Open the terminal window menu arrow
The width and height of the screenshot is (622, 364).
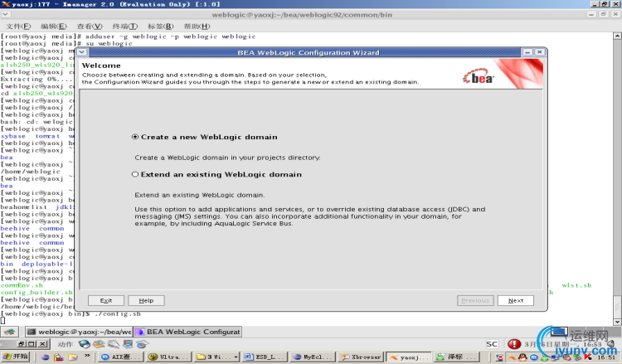pos(6,14)
